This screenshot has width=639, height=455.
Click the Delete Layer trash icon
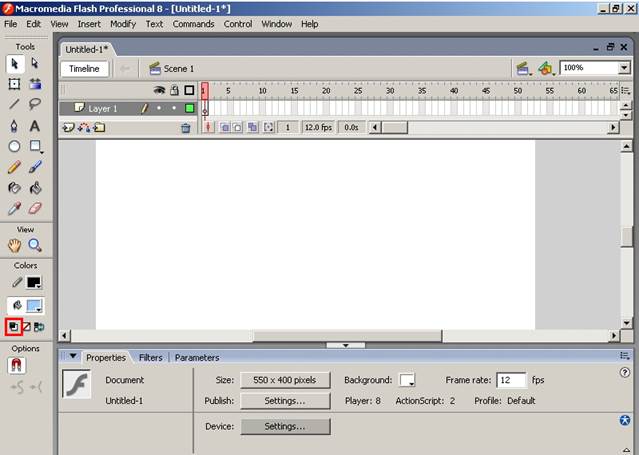pos(186,128)
